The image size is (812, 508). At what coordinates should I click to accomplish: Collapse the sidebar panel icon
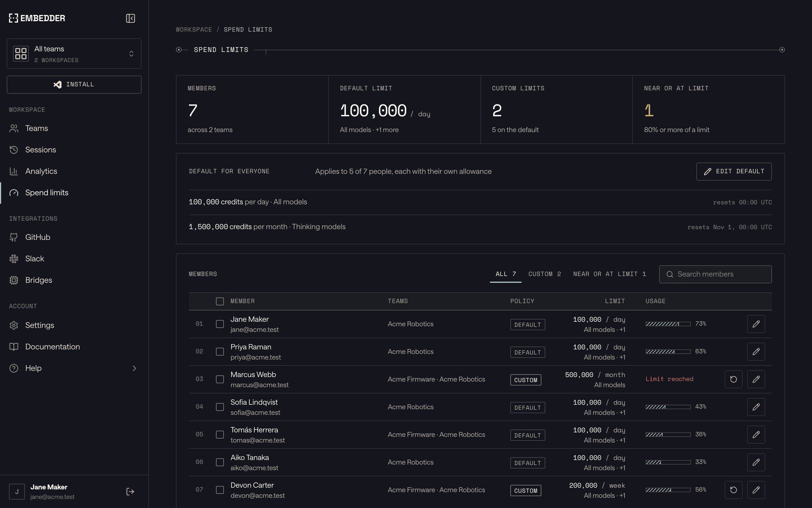(x=131, y=18)
